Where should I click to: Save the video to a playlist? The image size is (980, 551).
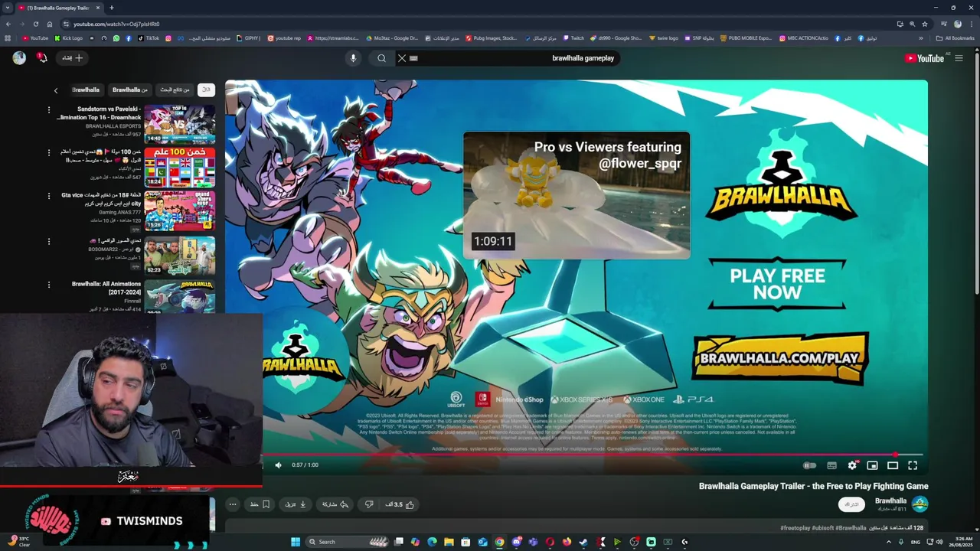pyautogui.click(x=260, y=504)
